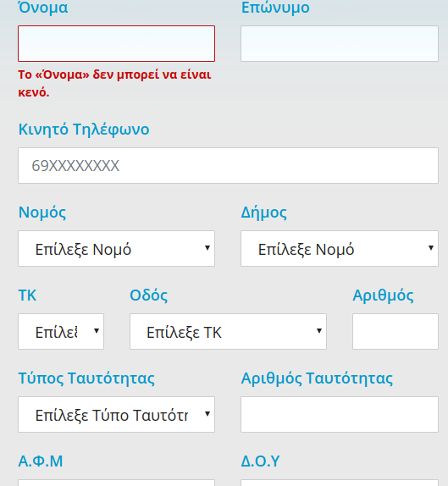Click the arrow on Νομός select
The width and height of the screenshot is (448, 486).
click(x=207, y=247)
